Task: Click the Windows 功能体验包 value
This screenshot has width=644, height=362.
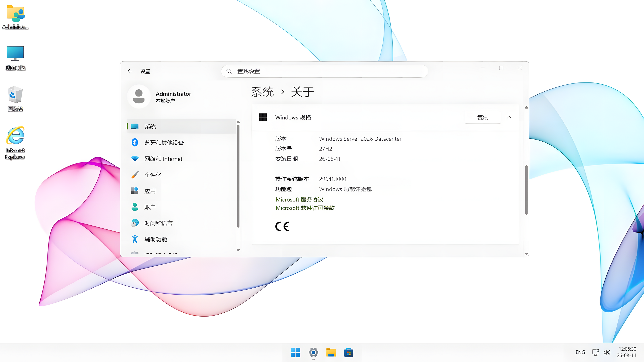Action: [x=345, y=189]
